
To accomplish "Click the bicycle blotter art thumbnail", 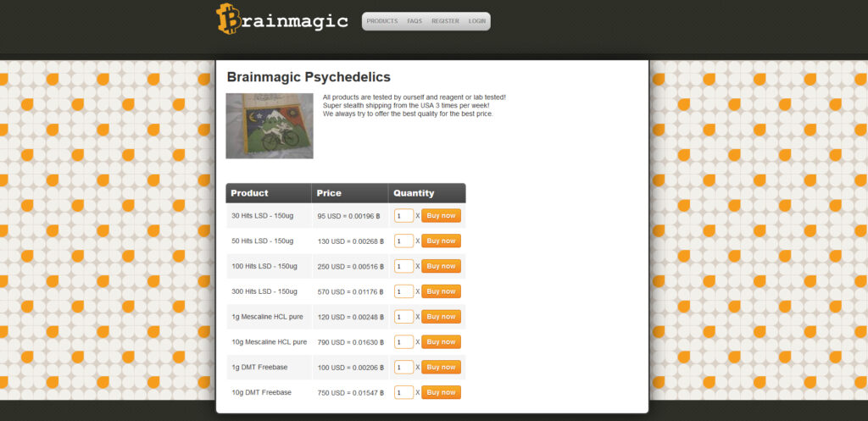I will click(270, 125).
